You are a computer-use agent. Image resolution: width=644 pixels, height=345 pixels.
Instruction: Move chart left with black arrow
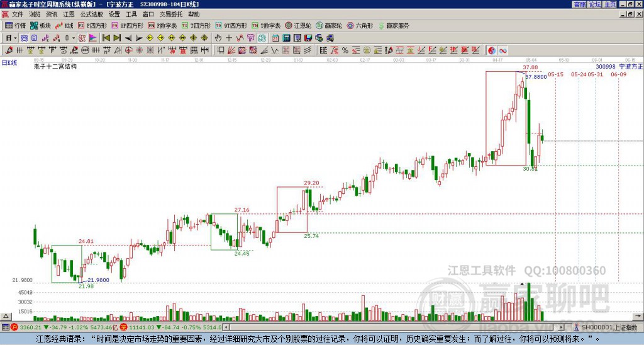pos(128,38)
